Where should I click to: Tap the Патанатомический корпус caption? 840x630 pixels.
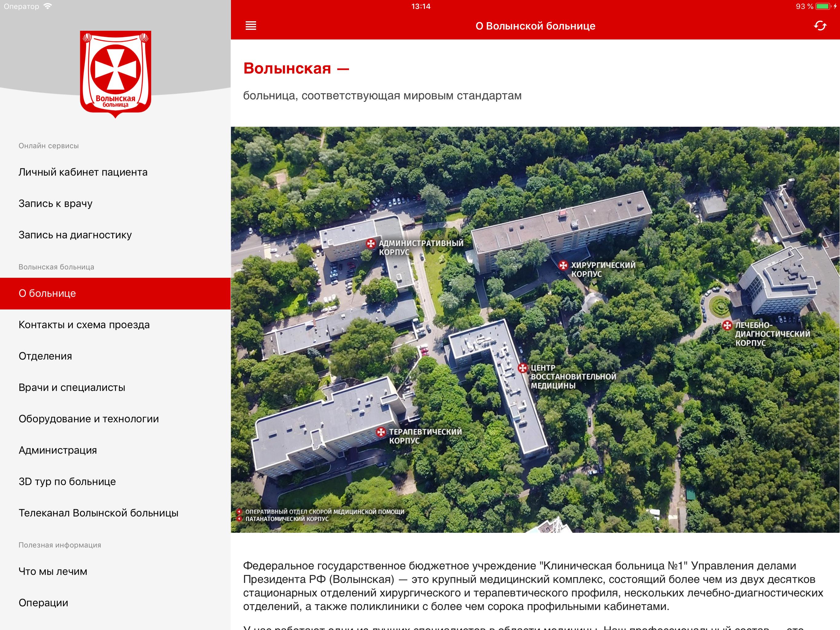pos(287,519)
